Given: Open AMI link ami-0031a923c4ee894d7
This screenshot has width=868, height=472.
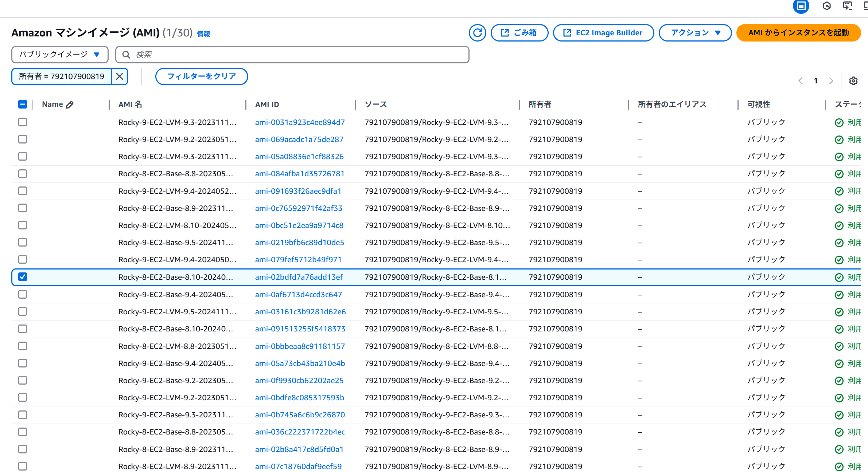Looking at the screenshot, I should click(300, 122).
